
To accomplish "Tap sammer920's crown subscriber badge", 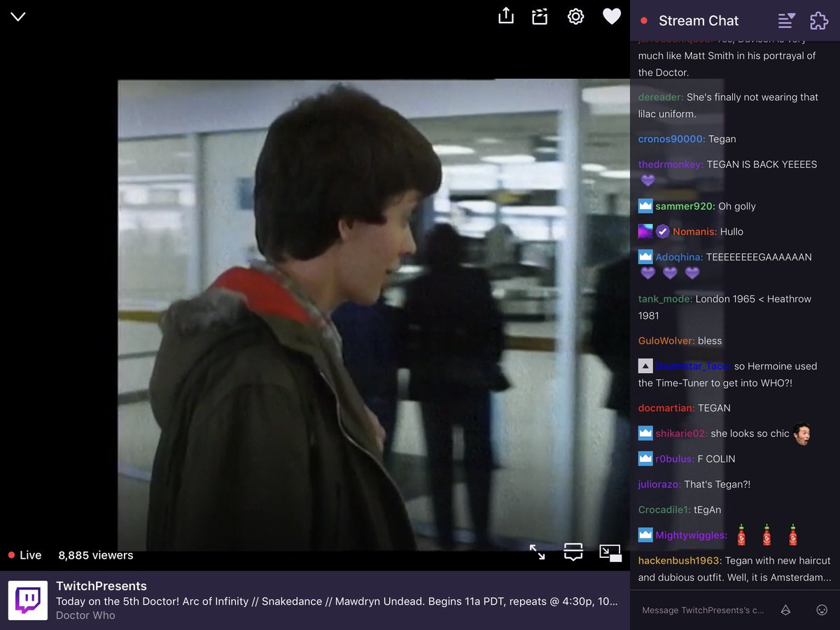I will coord(645,206).
